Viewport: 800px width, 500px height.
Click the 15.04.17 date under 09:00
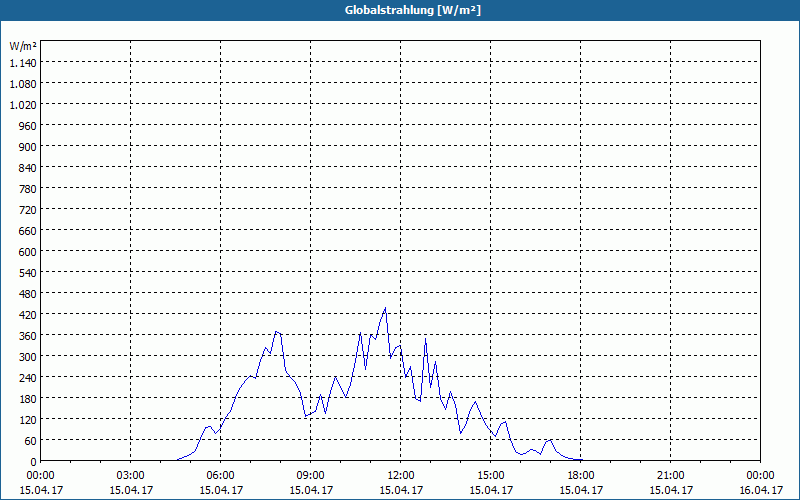coord(311,490)
